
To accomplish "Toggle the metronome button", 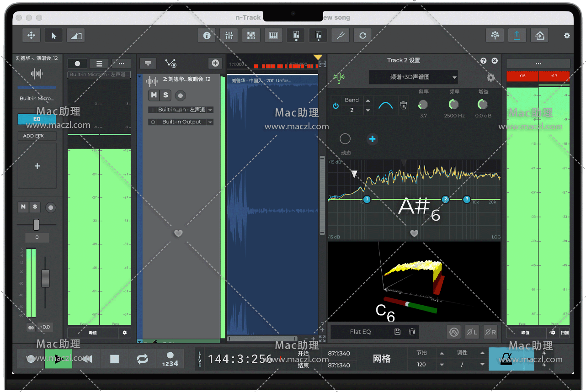I will pos(506,359).
